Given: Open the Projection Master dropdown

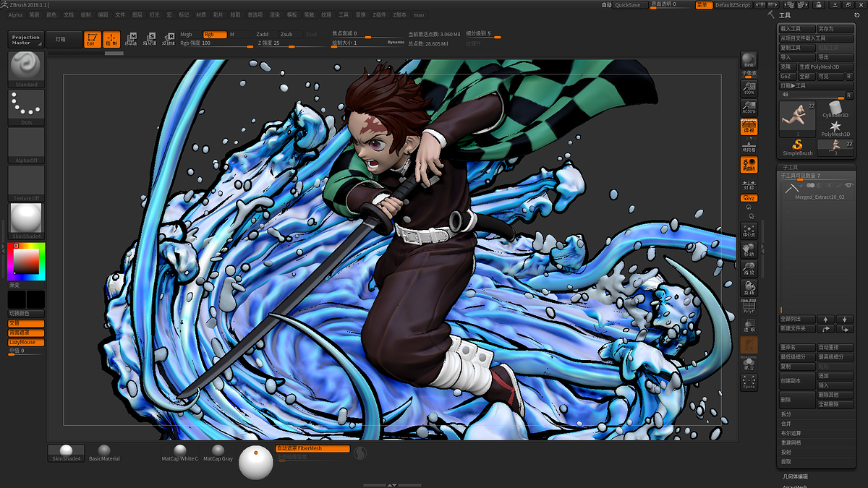Looking at the screenshot, I should pyautogui.click(x=26, y=40).
